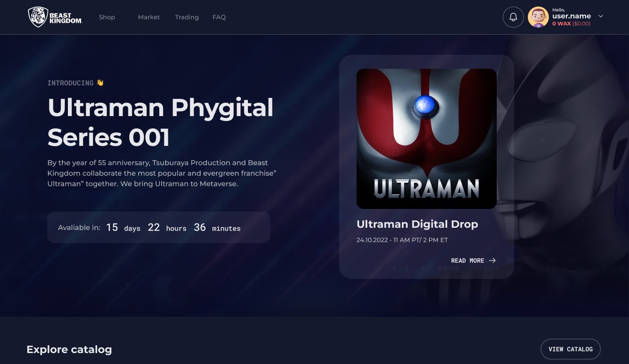Click the Ultraman Phygital Series 001 heading
Image resolution: width=629 pixels, height=364 pixels.
(x=160, y=122)
